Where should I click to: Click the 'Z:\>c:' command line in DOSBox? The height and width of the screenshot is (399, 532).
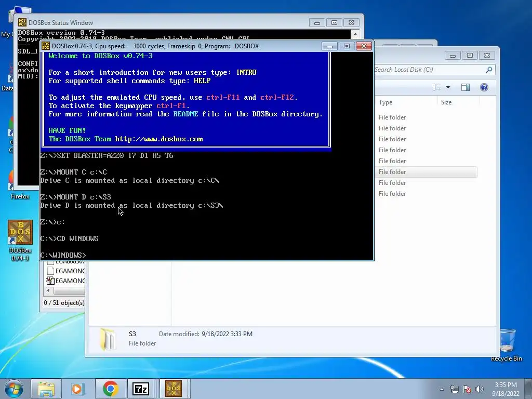pos(52,222)
